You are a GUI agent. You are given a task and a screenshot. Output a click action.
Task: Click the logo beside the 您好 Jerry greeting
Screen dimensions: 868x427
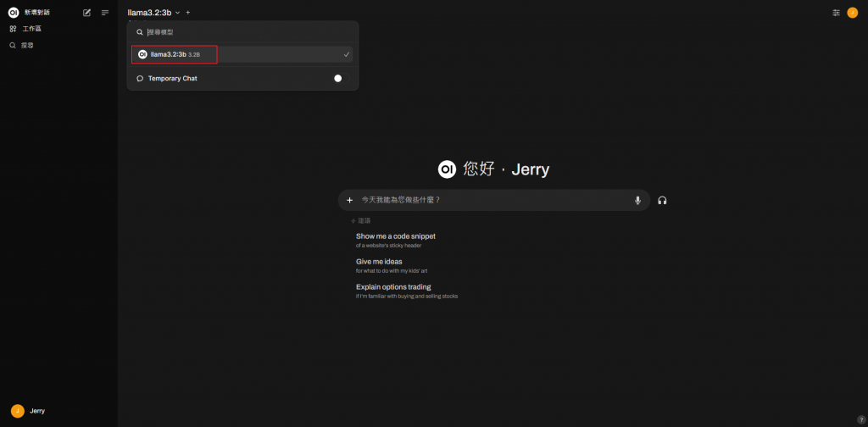tap(447, 169)
